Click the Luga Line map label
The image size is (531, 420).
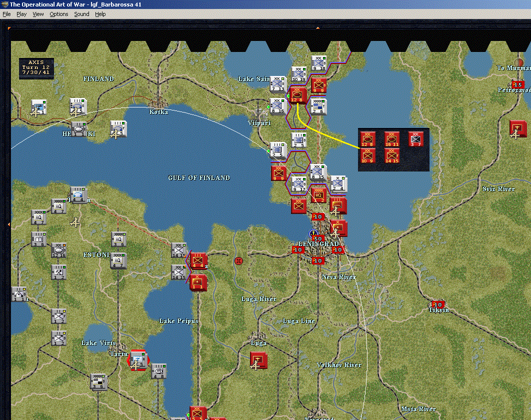298,321
